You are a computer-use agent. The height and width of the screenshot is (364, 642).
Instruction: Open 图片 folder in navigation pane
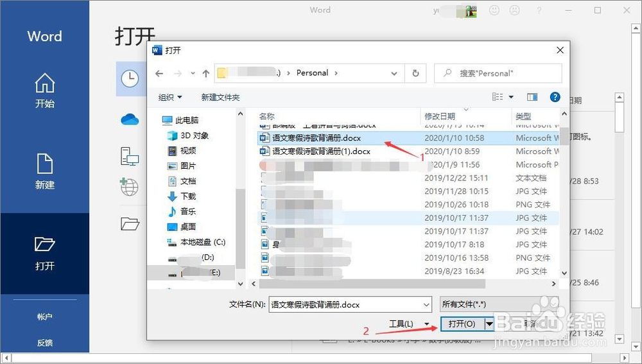[x=182, y=166]
